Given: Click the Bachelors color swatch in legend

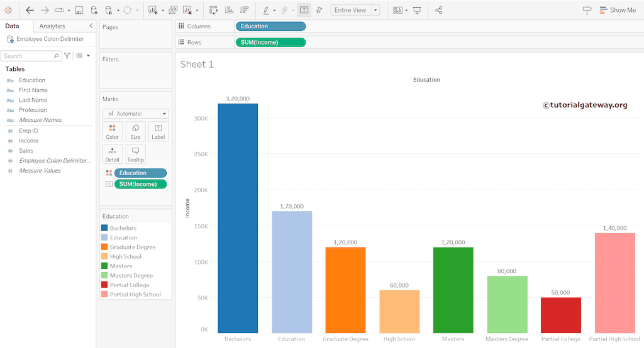Looking at the screenshot, I should pos(104,228).
